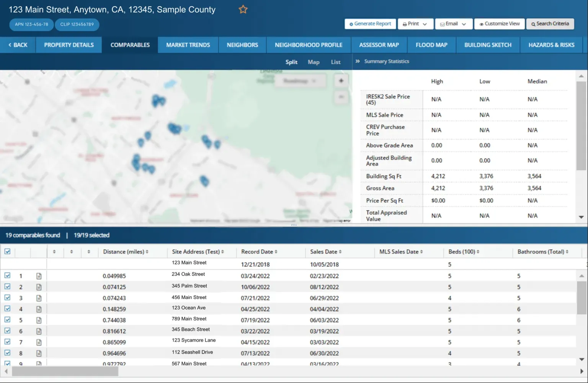This screenshot has height=383, width=588.
Task: Click the favorite star icon beside address
Action: (x=243, y=10)
